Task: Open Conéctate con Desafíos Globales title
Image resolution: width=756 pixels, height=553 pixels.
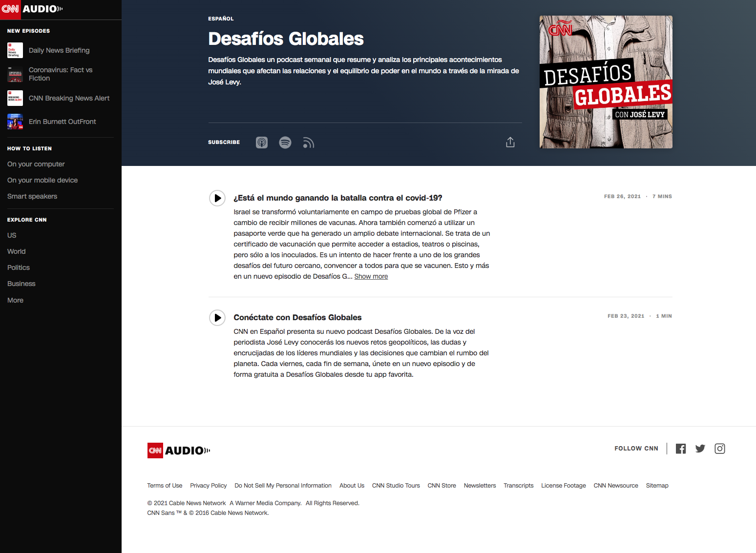Action: click(x=297, y=317)
